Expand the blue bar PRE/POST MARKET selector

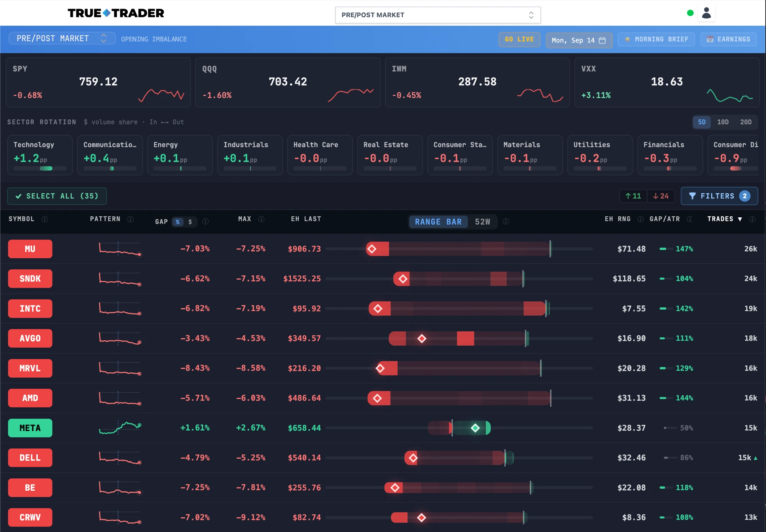pyautogui.click(x=62, y=38)
